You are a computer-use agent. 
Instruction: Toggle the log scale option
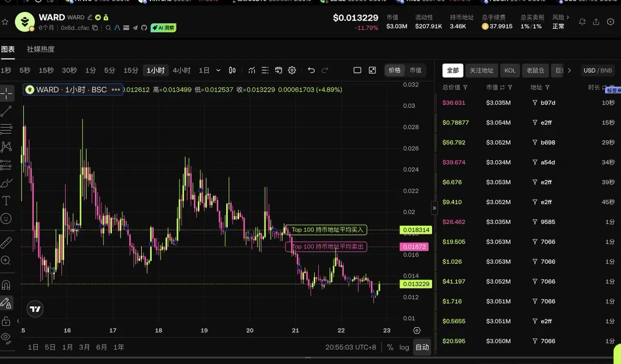404,347
